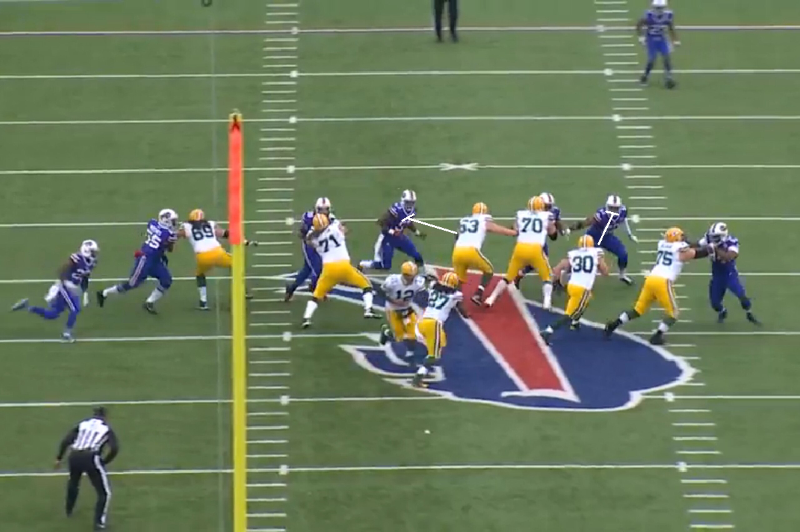Click the number 30 on the player's back

click(x=583, y=264)
